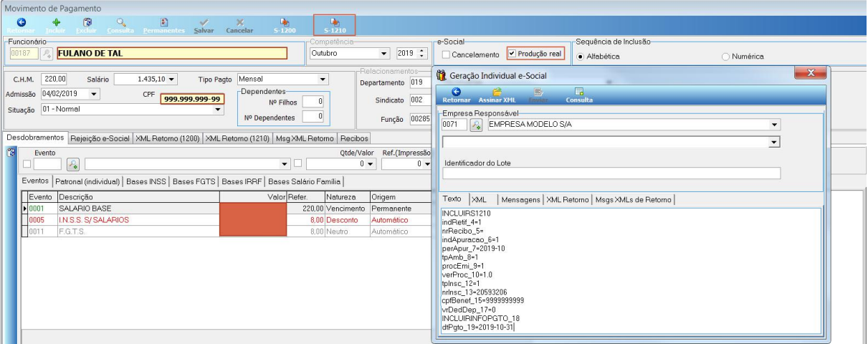The width and height of the screenshot is (868, 344).
Task: Open the Patronal (individual) tab
Action: pos(88,181)
